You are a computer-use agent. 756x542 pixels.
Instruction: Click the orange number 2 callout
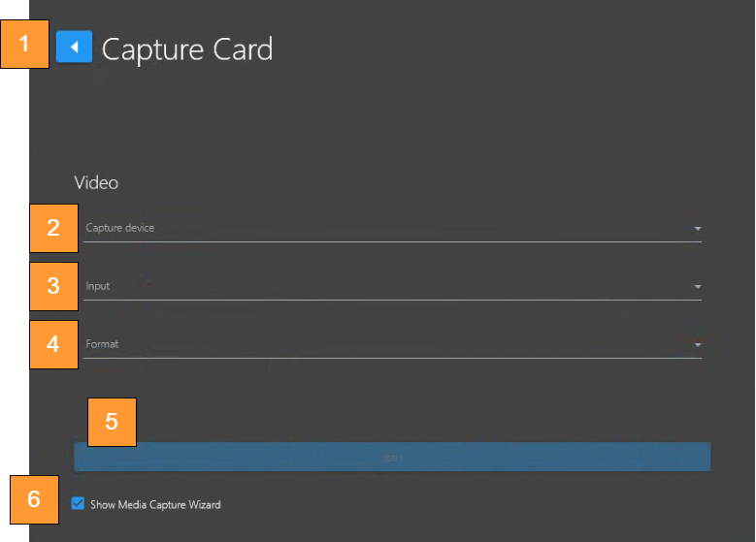(53, 228)
